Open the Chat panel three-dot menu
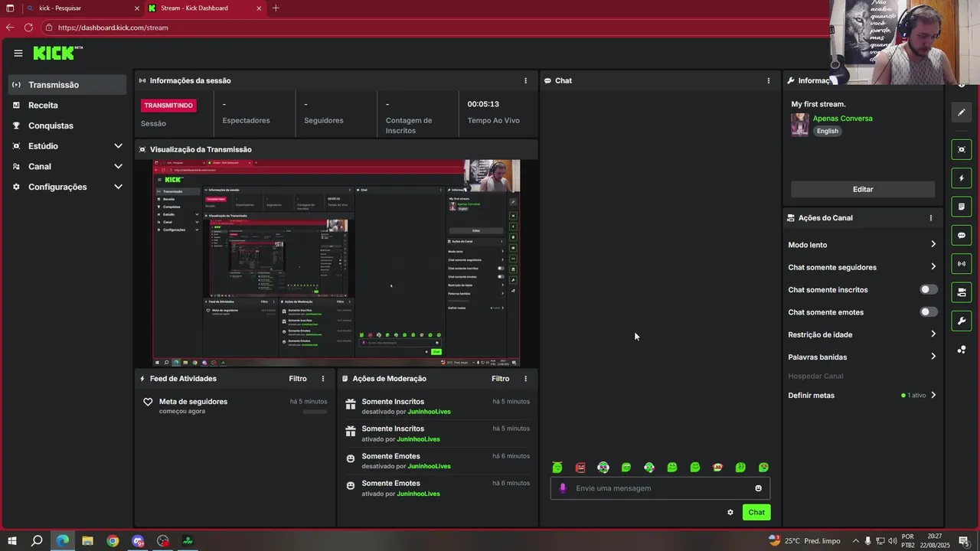 pos(769,80)
